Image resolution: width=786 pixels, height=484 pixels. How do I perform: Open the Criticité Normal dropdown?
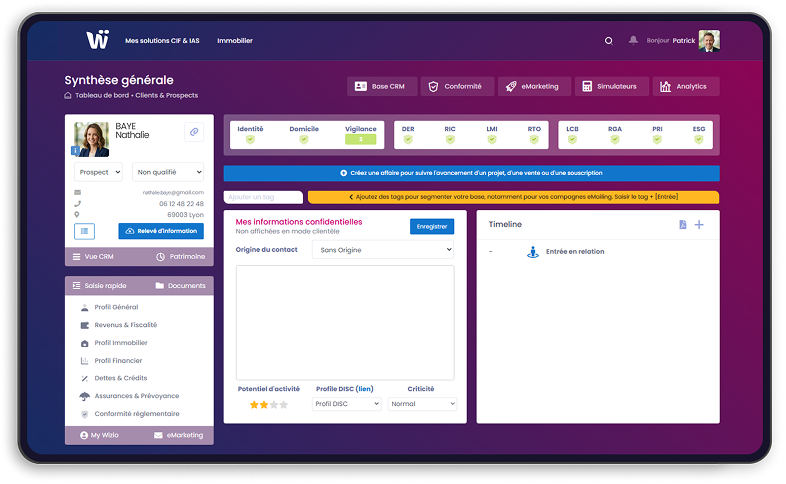click(x=421, y=404)
